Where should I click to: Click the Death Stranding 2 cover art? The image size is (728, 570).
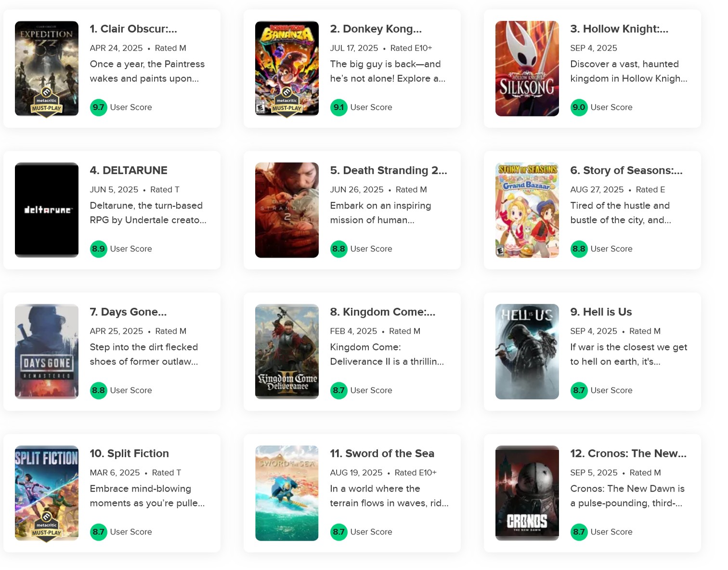[287, 210]
